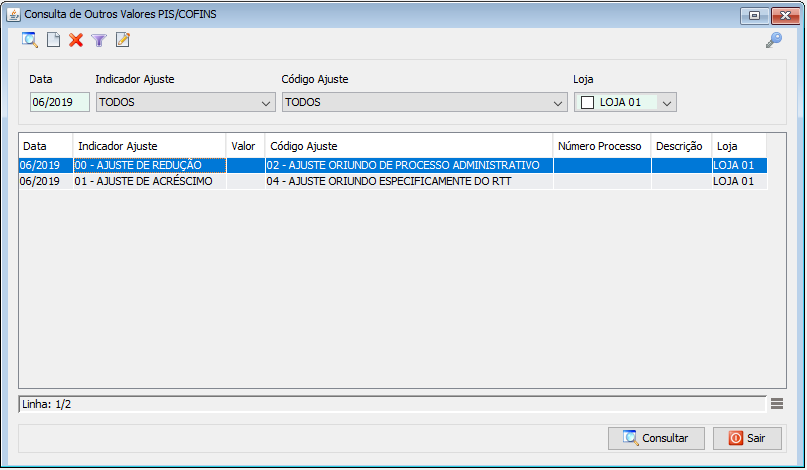The height and width of the screenshot is (470, 807).
Task: Close the Consulta de Outros Valores window
Action: pyautogui.click(x=785, y=15)
